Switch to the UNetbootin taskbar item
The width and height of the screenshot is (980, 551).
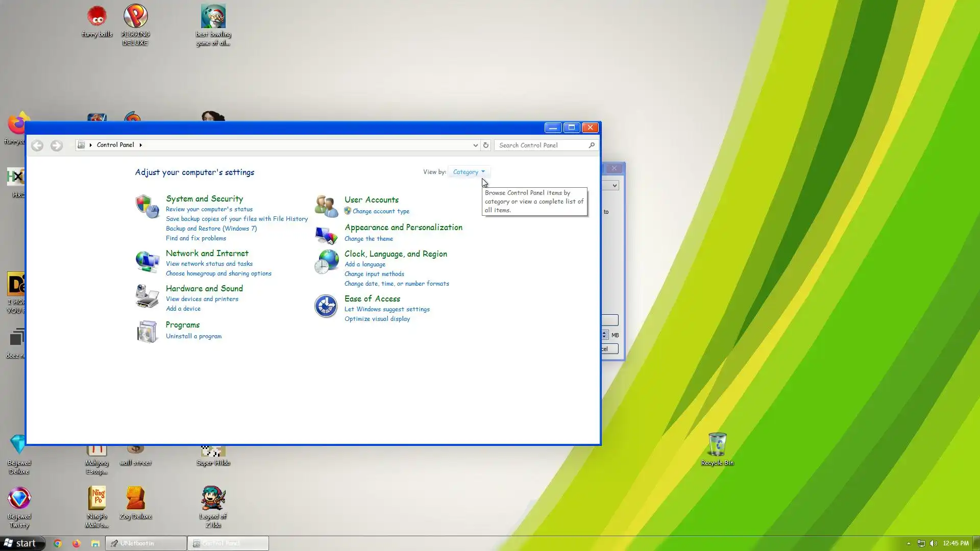pos(146,543)
